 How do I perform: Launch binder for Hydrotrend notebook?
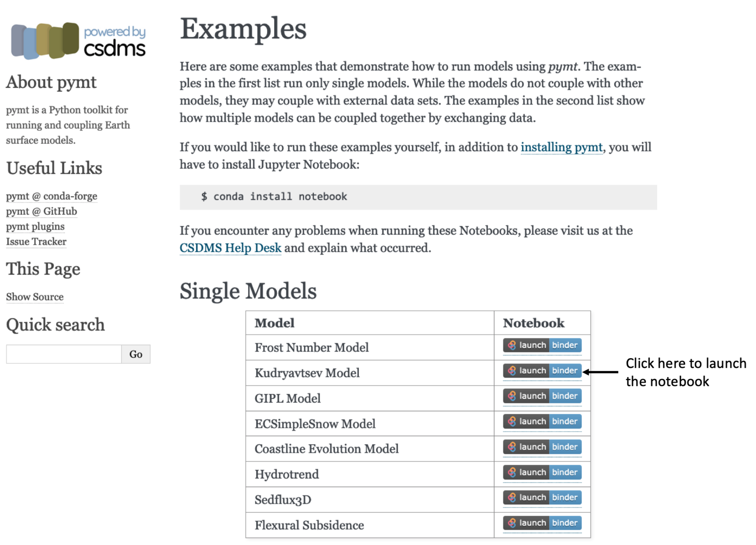click(x=542, y=472)
